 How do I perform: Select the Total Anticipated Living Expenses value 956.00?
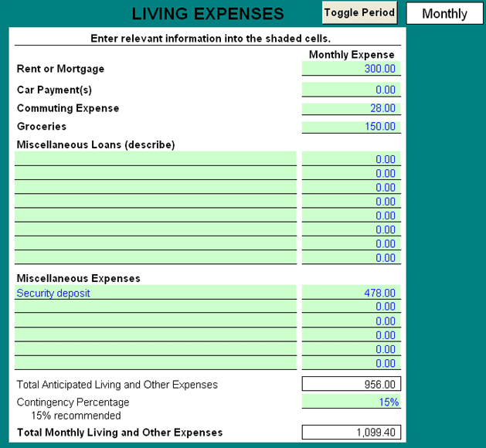tap(352, 385)
